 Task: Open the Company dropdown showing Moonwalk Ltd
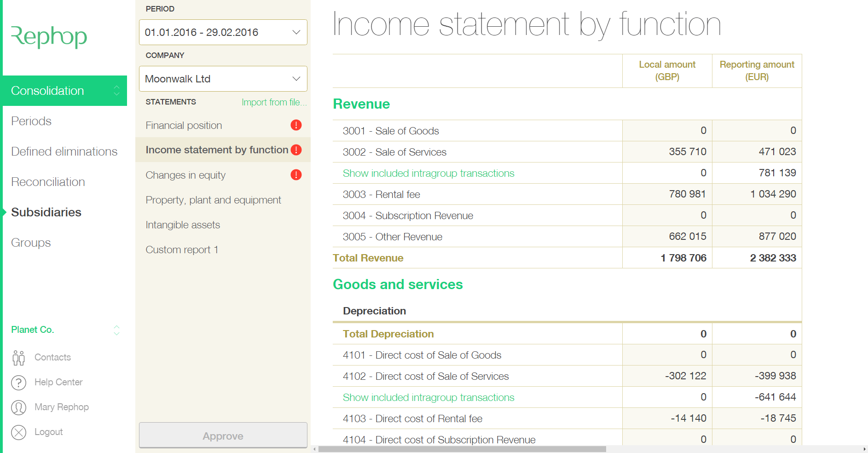click(x=223, y=79)
